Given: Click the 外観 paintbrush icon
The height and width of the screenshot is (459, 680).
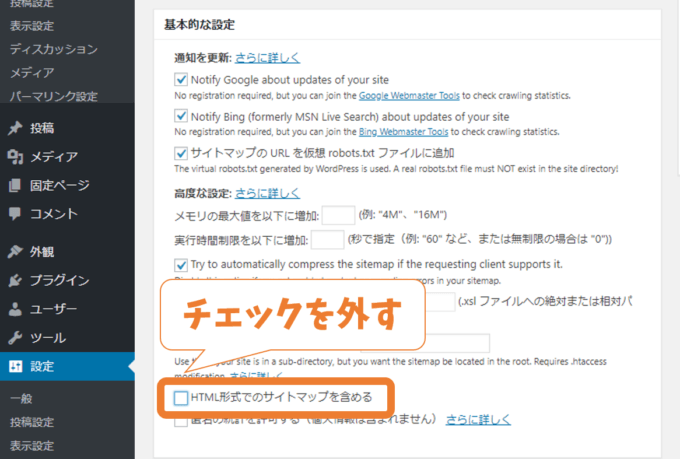Looking at the screenshot, I should click(15, 251).
